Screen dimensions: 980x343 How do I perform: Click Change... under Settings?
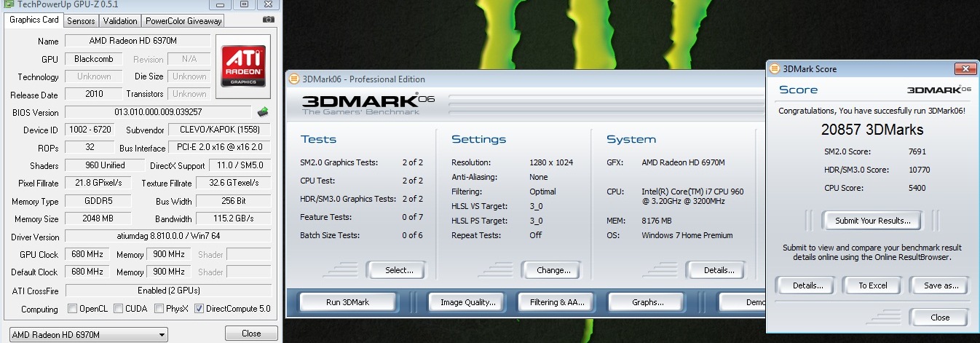point(553,270)
